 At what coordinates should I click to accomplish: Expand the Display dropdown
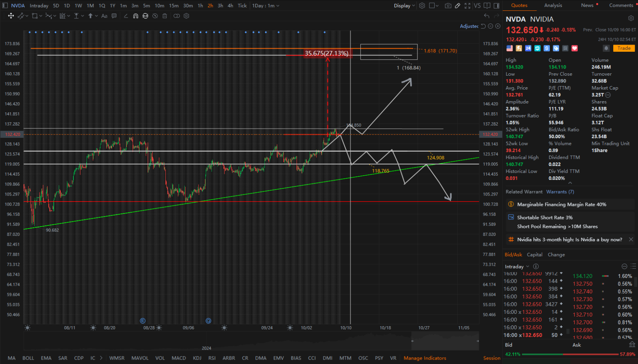pyautogui.click(x=404, y=6)
